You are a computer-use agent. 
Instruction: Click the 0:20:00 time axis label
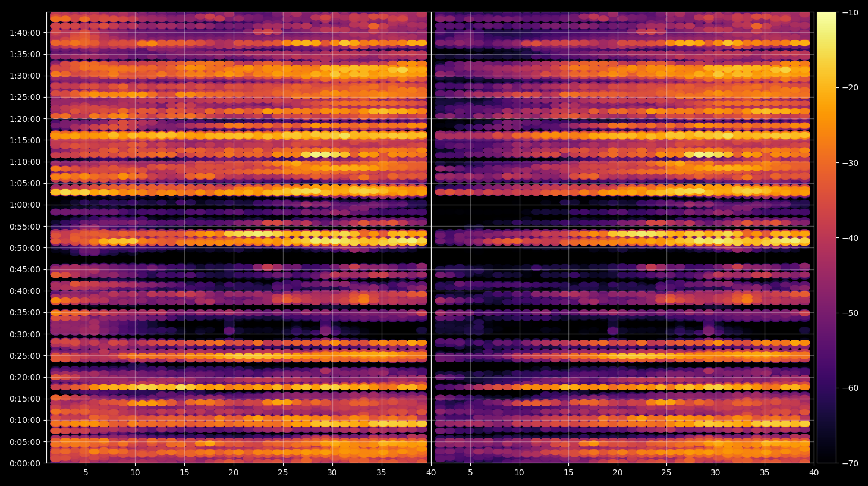(x=25, y=377)
